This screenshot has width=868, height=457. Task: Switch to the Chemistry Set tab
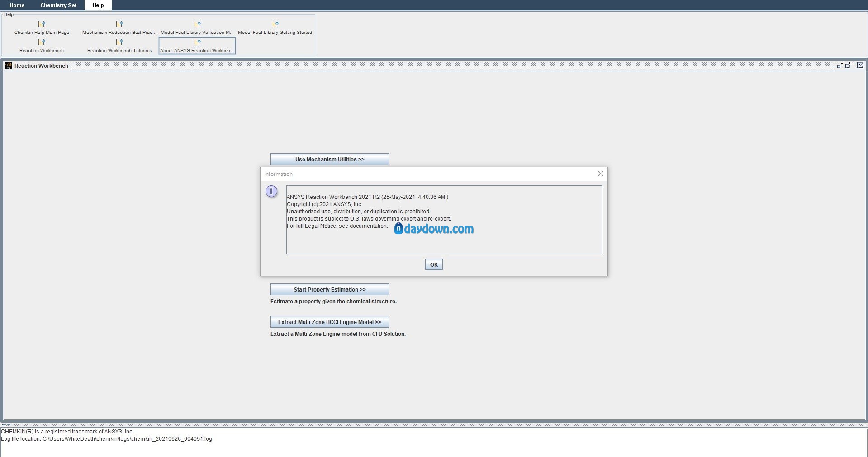click(58, 5)
